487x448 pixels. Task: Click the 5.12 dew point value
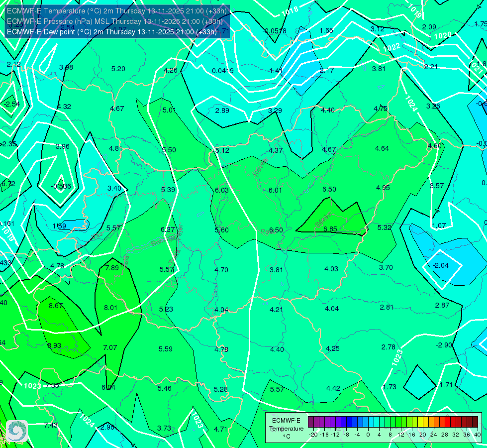click(222, 150)
